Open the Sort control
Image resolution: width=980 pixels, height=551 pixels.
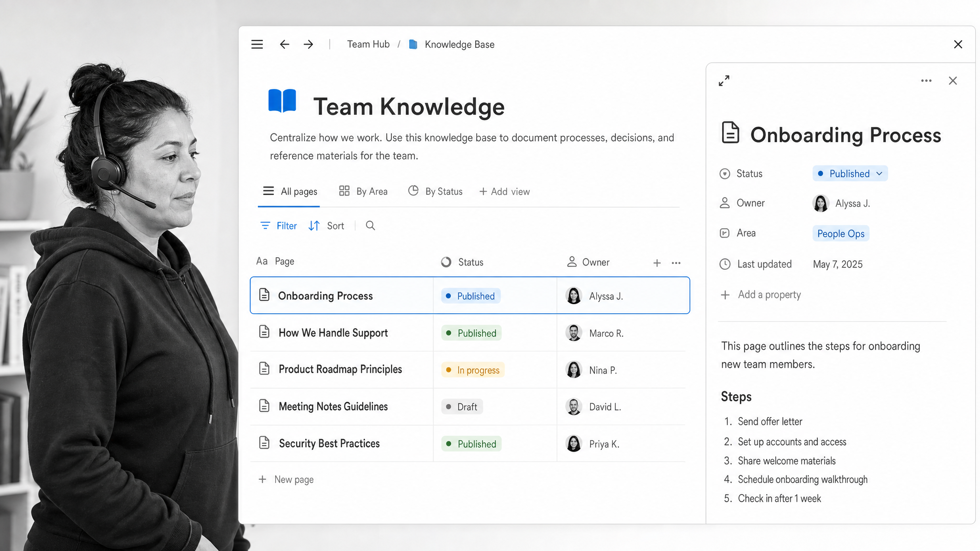(x=326, y=226)
